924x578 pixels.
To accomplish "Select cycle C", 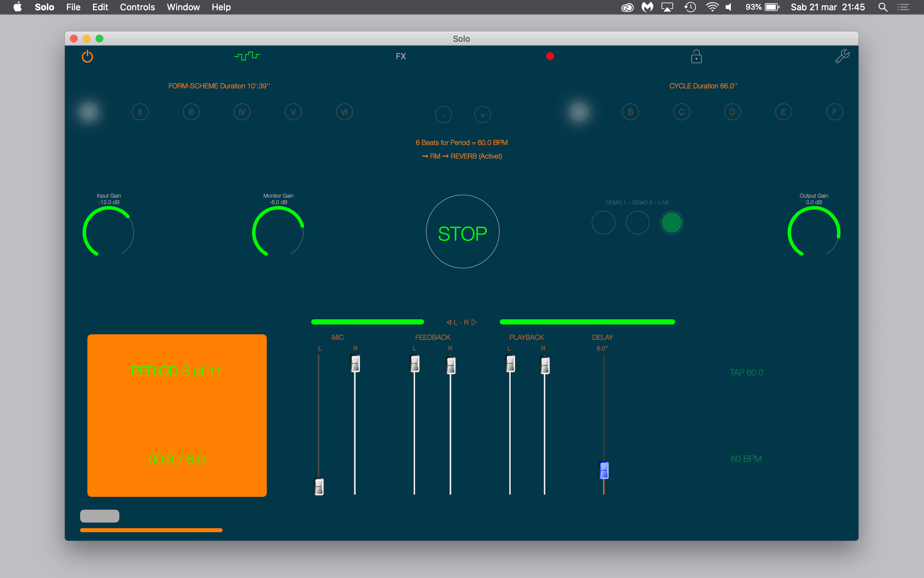I will pos(681,112).
